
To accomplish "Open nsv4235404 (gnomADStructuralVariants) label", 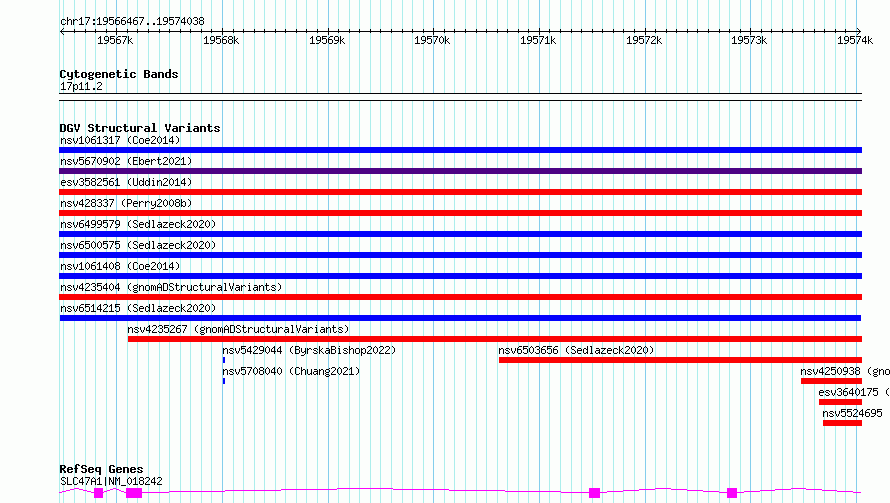I will 171,287.
